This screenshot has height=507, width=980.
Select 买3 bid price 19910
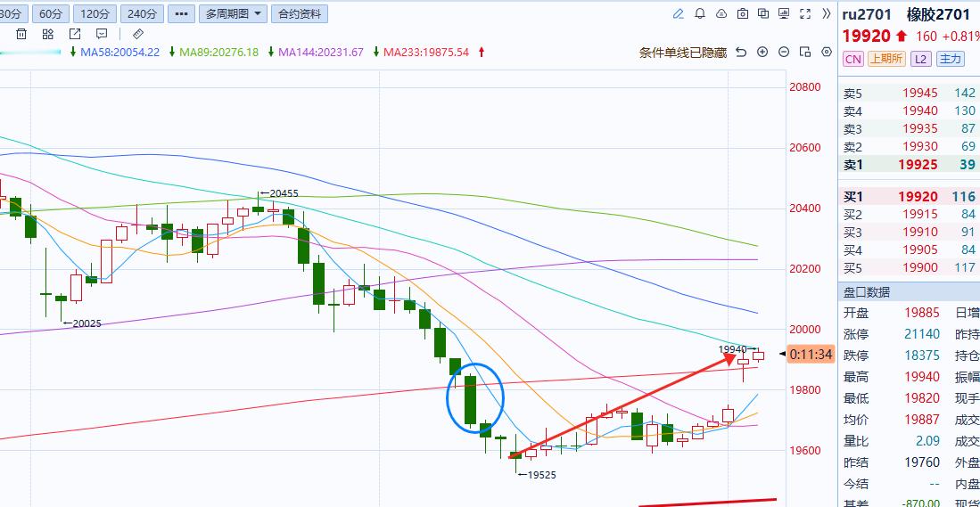click(920, 233)
